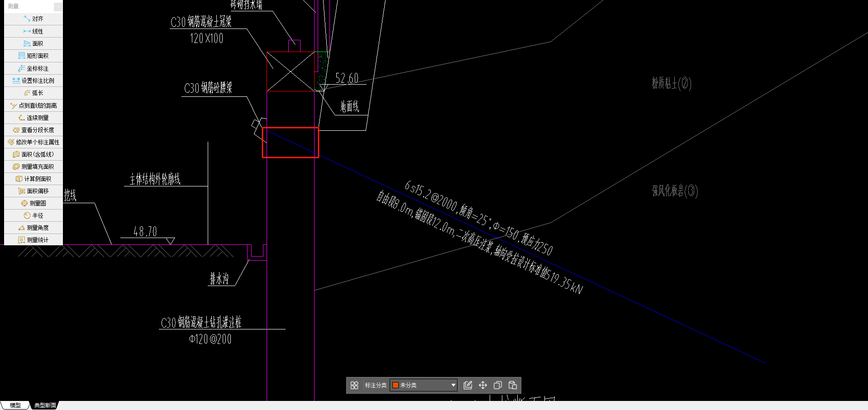
Task: Switch to the 模型 tab
Action: (x=15, y=405)
